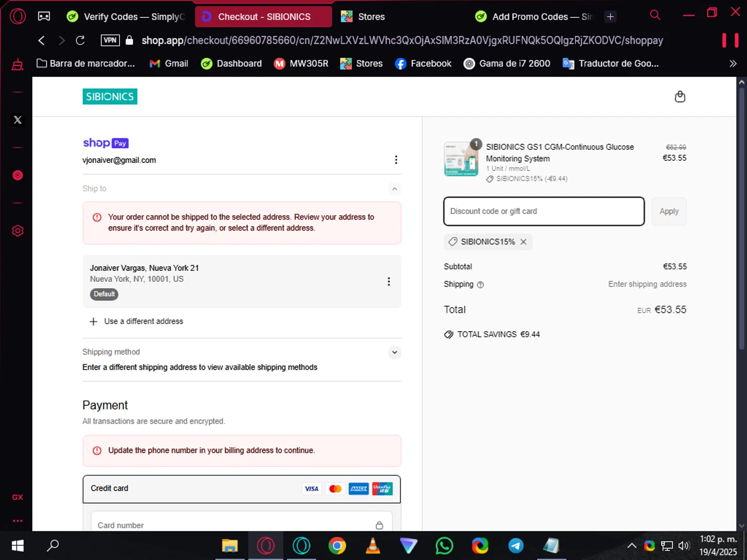This screenshot has height=560, width=747.
Task: Expand the Shipping method section
Action: click(394, 352)
